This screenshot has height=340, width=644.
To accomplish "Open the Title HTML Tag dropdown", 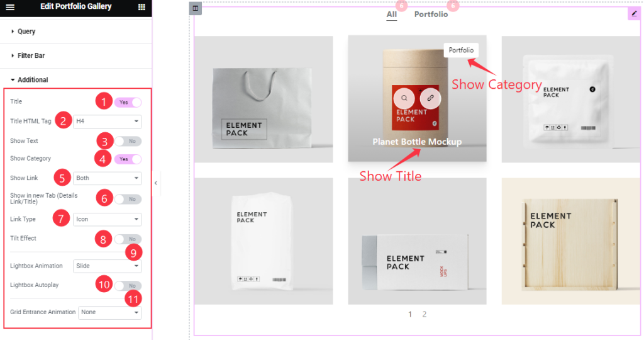I will tap(107, 122).
